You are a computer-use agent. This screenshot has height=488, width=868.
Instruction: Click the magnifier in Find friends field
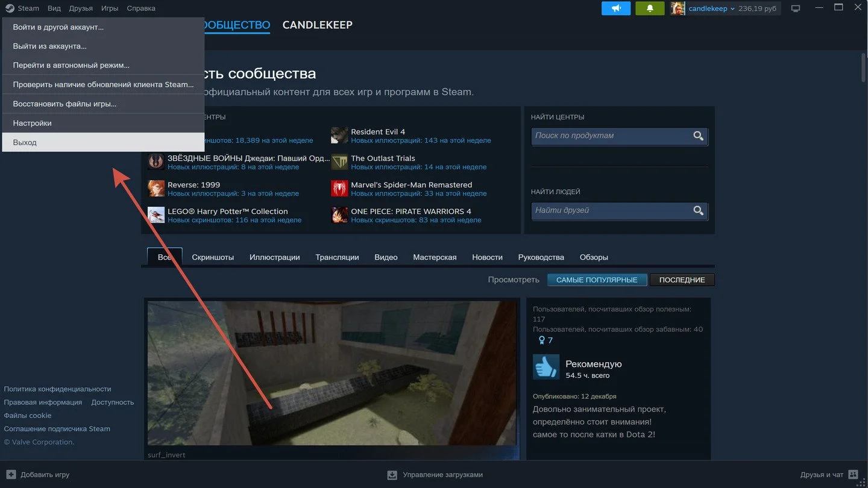[698, 211]
